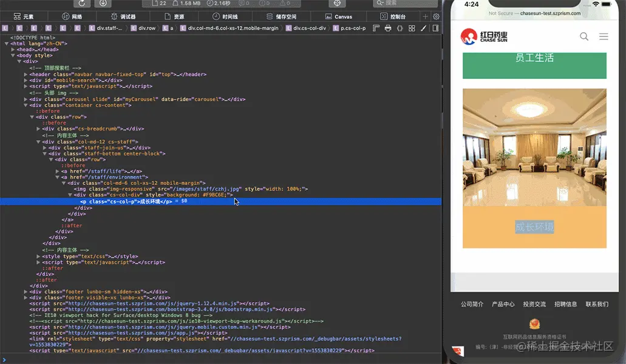Click the console prompt at the bottom
The width and height of the screenshot is (626, 364).
220,359
